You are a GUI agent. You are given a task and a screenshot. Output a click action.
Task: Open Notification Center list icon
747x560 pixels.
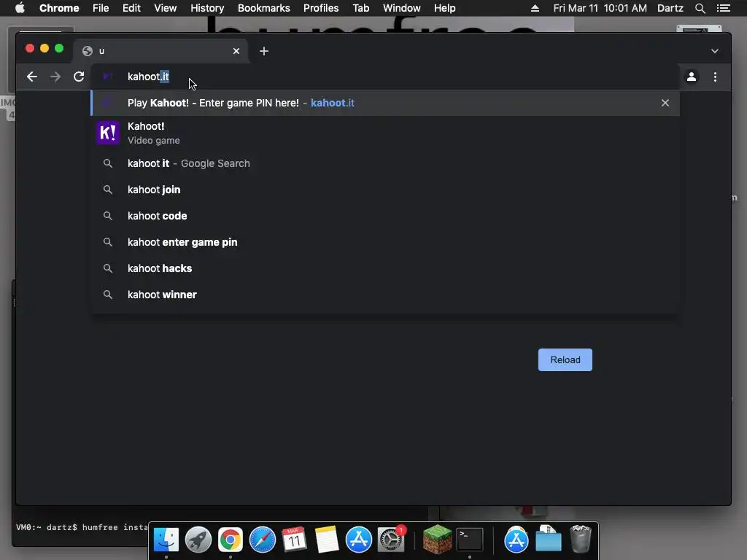pyautogui.click(x=723, y=8)
